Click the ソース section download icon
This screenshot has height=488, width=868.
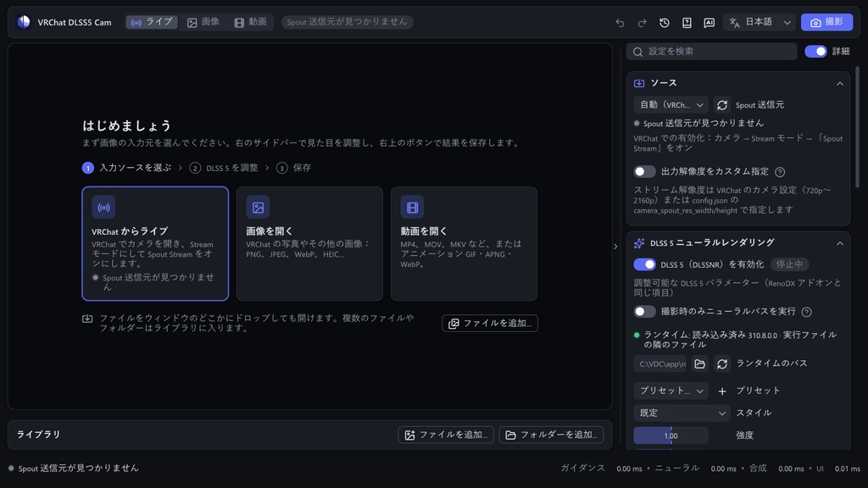639,83
